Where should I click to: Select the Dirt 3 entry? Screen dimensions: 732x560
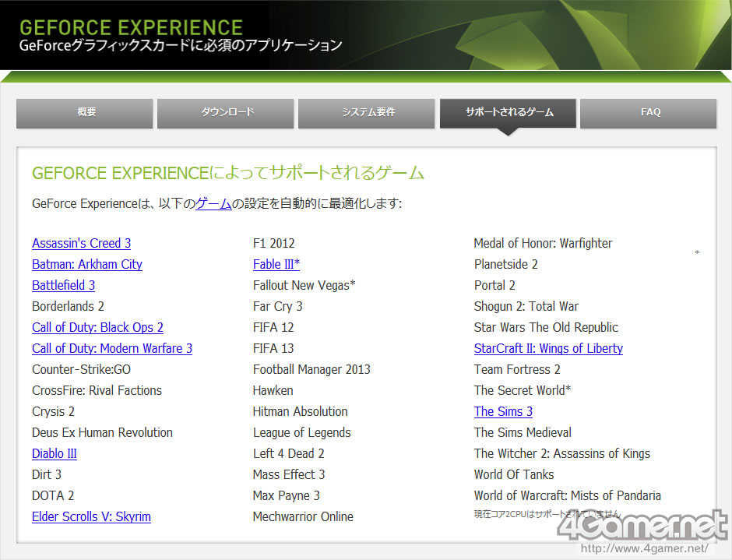point(47,474)
